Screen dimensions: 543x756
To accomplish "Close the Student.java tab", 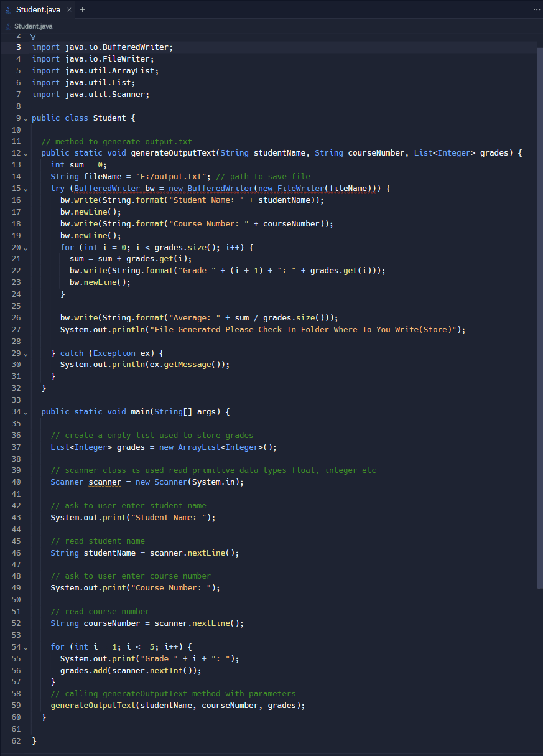I will click(x=70, y=9).
